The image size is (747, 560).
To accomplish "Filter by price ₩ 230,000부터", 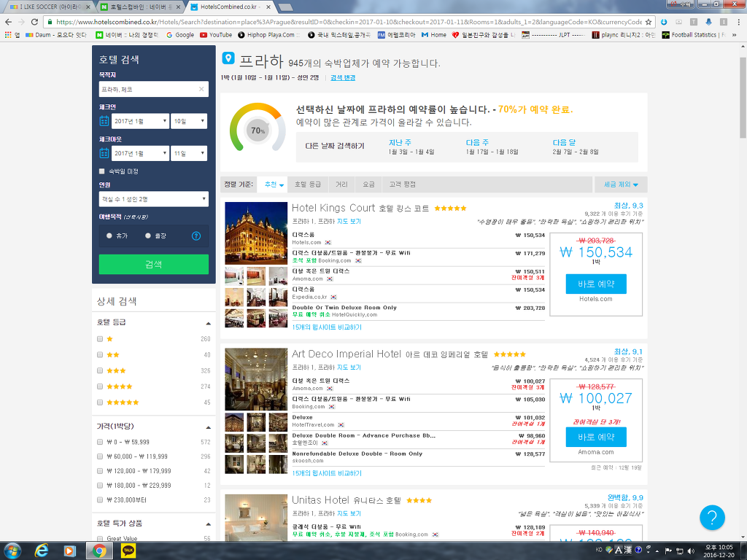I will click(x=99, y=500).
